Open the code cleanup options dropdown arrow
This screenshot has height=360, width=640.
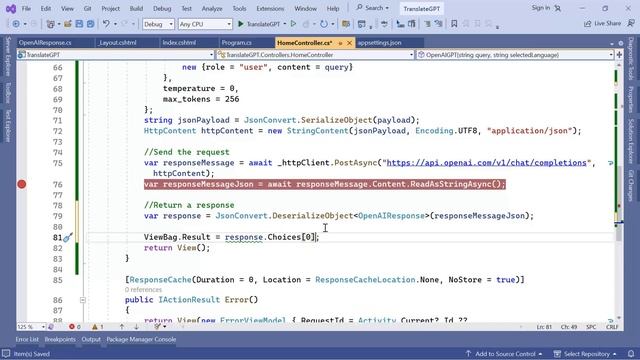coord(164,327)
